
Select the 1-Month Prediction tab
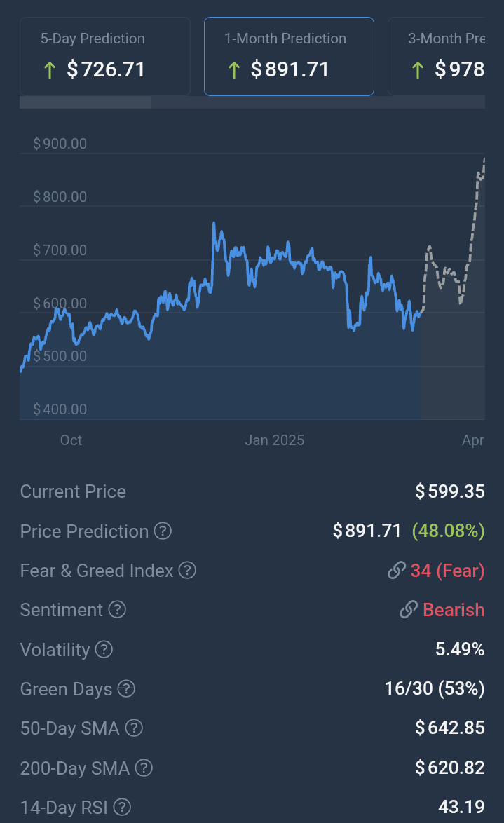289,56
